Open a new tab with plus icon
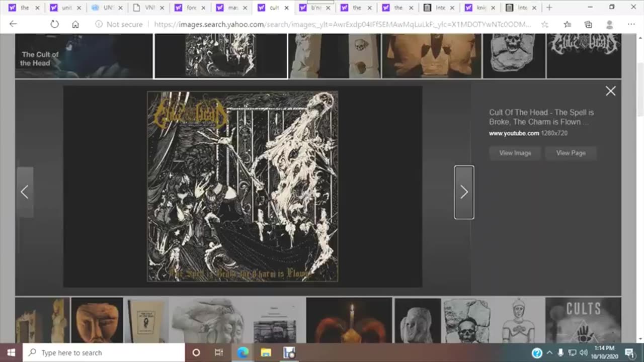The image size is (644, 362). click(549, 8)
